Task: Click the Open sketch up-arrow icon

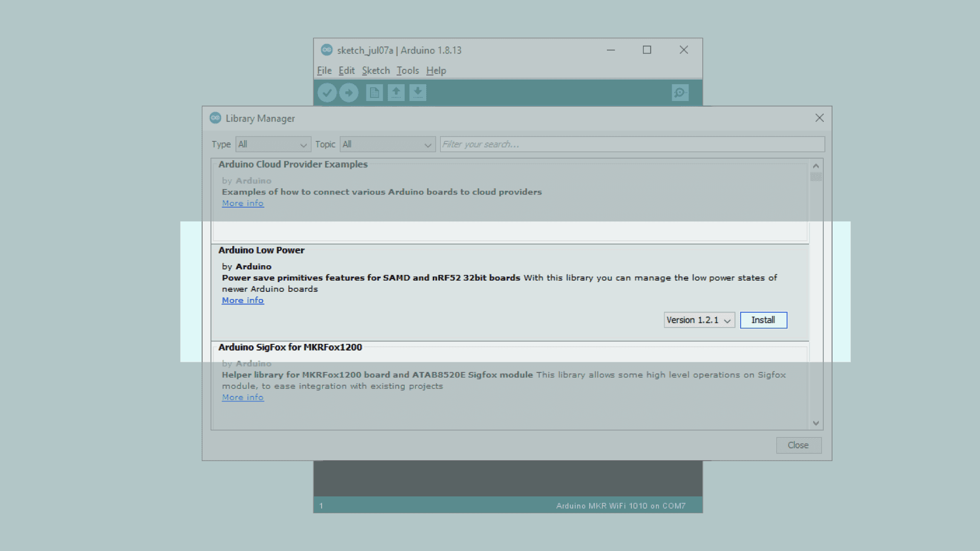Action: [x=396, y=93]
